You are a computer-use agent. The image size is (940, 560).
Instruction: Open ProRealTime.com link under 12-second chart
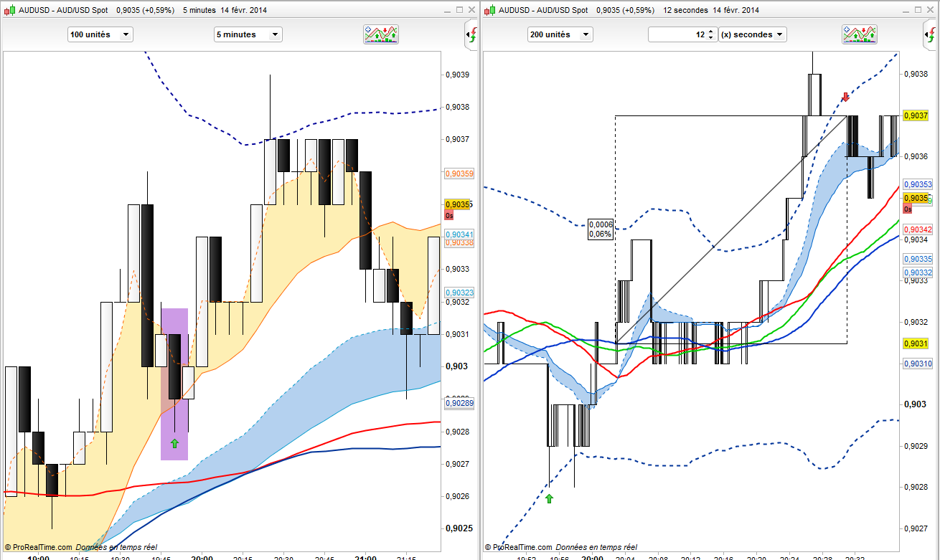pos(522,547)
